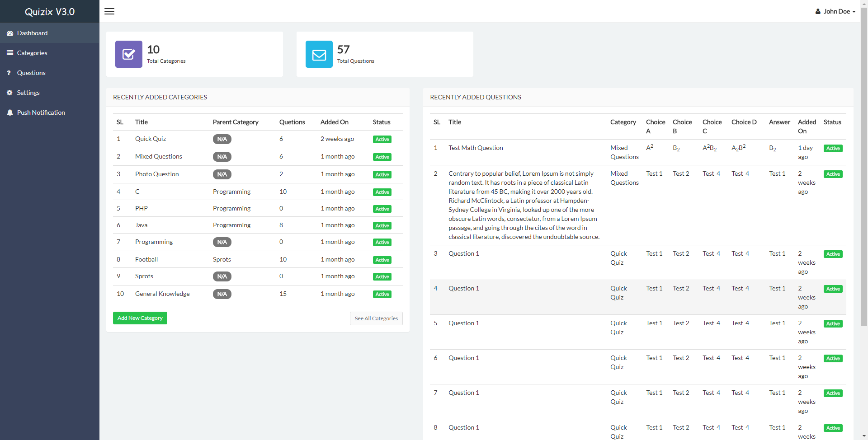Click the Active badge for Test Math Question
Viewport: 868px width, 440px height.
click(833, 149)
